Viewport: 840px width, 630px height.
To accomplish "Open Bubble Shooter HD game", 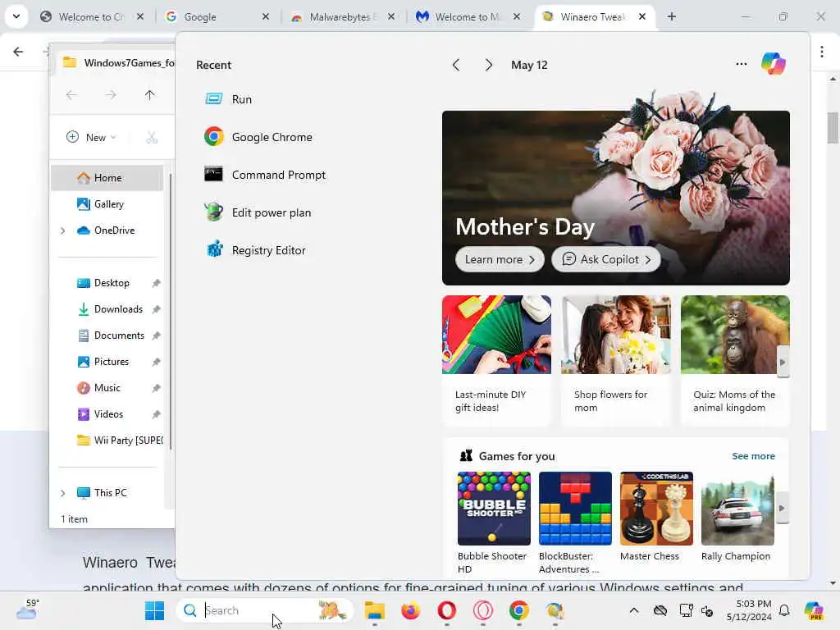I will click(494, 523).
